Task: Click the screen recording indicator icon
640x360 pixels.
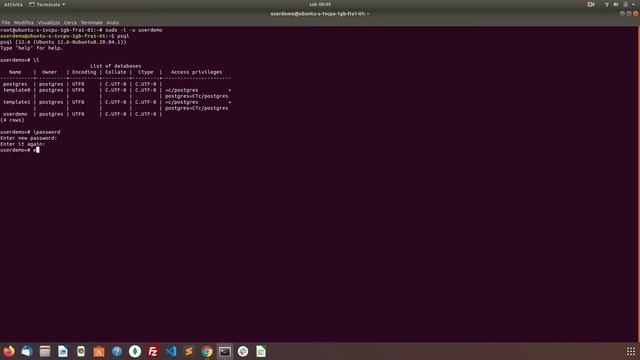Action: [x=591, y=4]
